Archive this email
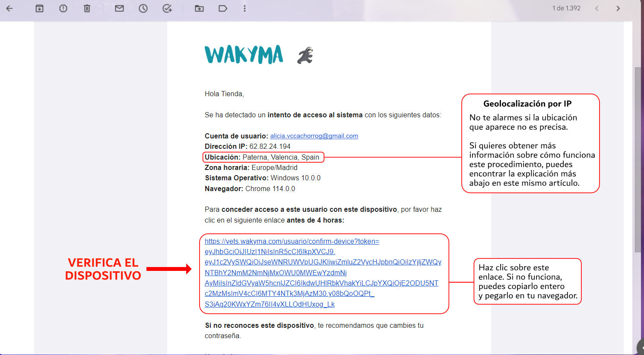The height and width of the screenshot is (355, 644). 39,8
